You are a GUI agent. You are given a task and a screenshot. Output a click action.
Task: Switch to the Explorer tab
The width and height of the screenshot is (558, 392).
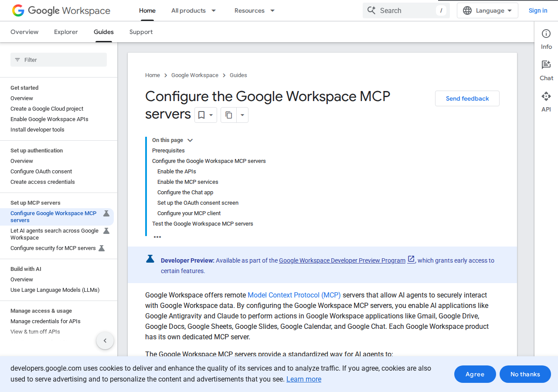66,32
